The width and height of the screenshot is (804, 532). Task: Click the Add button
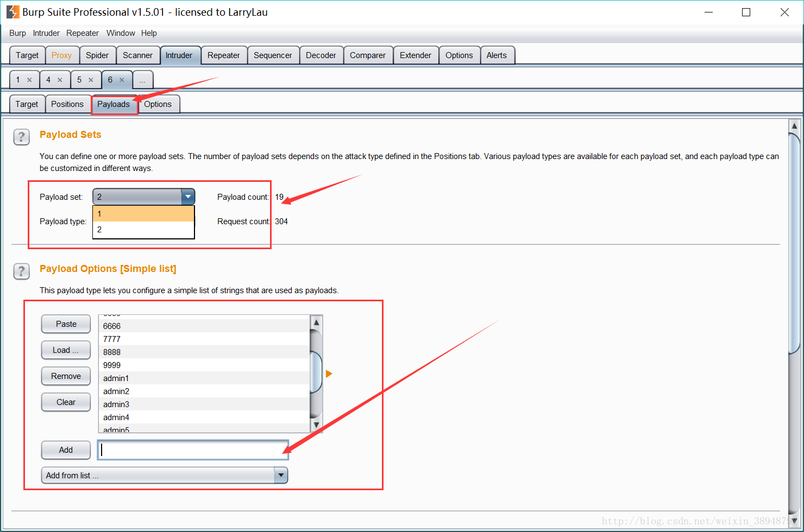66,450
